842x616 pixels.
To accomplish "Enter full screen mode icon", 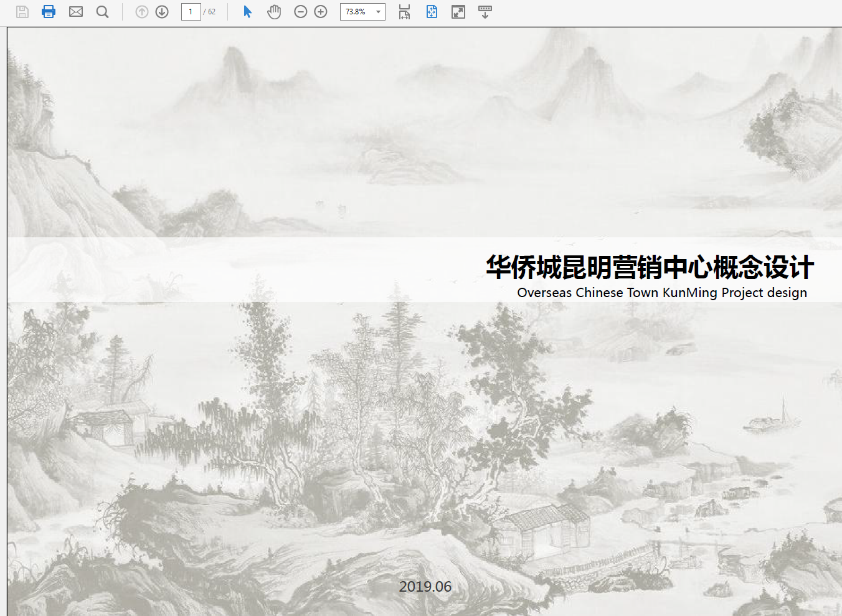I will [x=458, y=12].
